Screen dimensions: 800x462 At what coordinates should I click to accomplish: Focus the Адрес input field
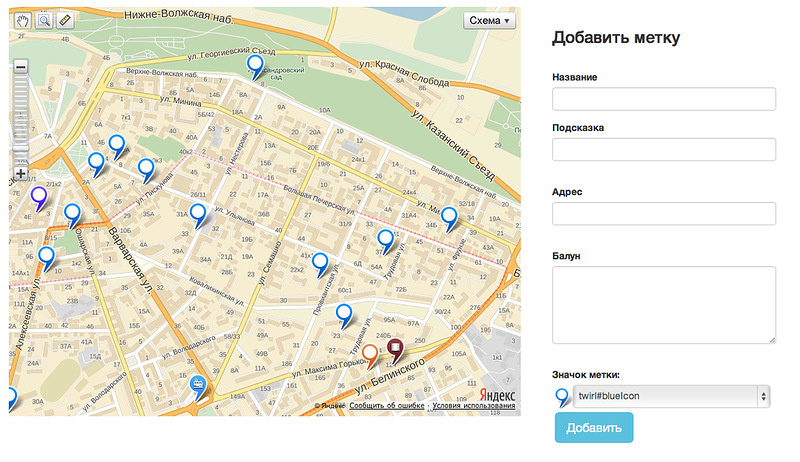pyautogui.click(x=664, y=214)
